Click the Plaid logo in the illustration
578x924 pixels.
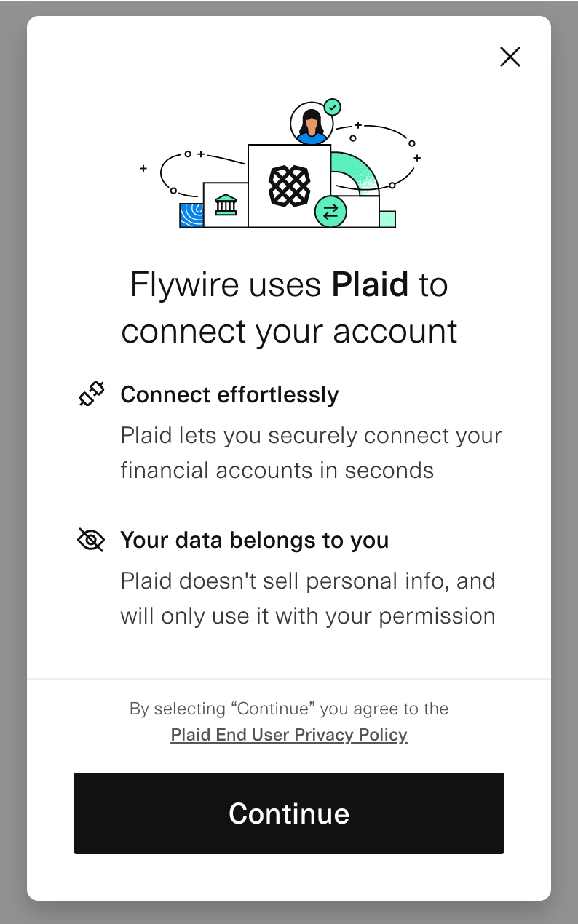289,186
